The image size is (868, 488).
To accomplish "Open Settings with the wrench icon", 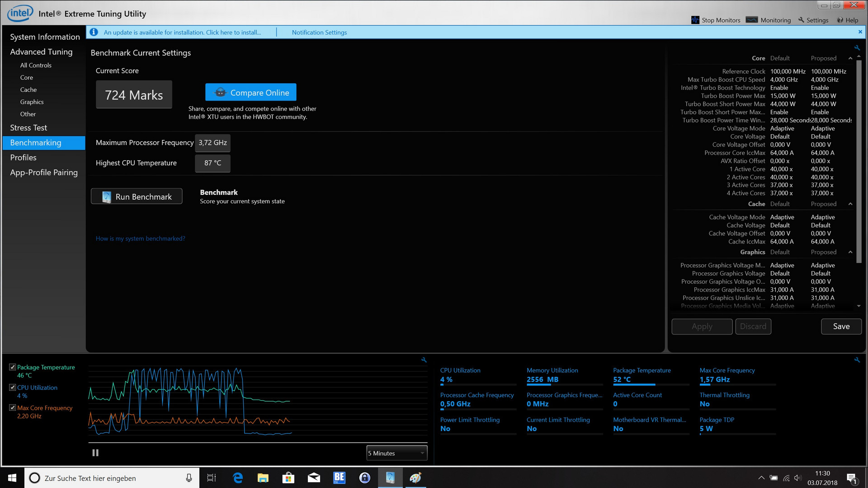I will coord(801,20).
